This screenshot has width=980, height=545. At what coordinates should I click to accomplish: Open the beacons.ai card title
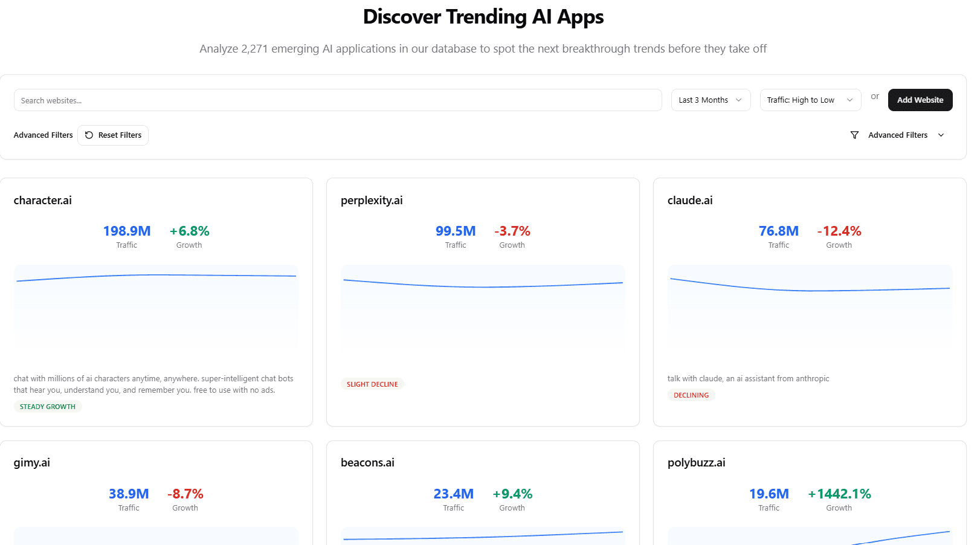coord(367,463)
